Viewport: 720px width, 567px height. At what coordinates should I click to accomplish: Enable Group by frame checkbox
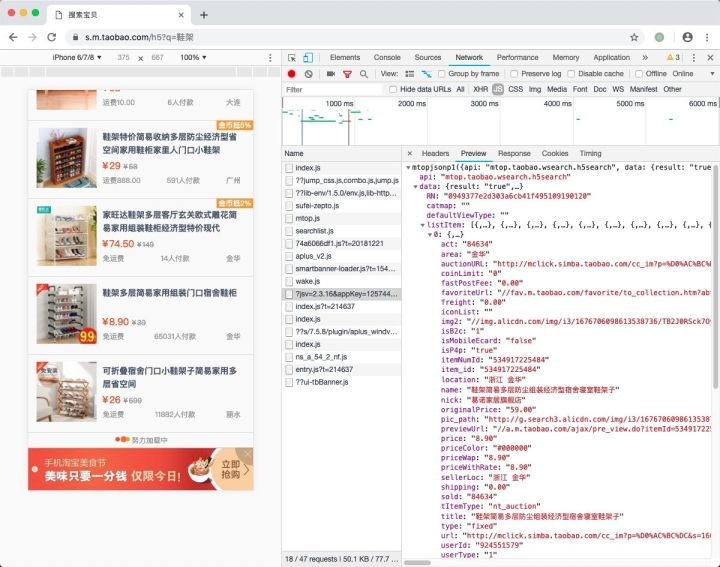(x=441, y=74)
